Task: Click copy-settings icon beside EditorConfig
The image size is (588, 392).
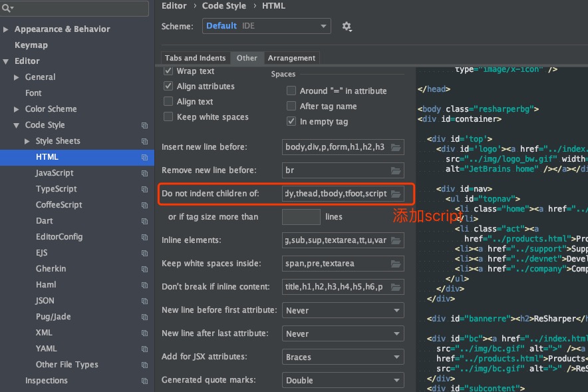Action: pos(144,237)
